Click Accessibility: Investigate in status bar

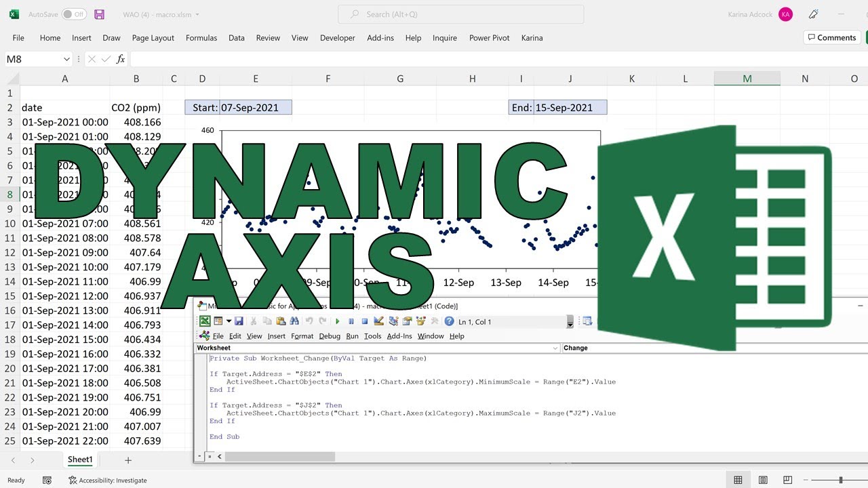point(108,480)
